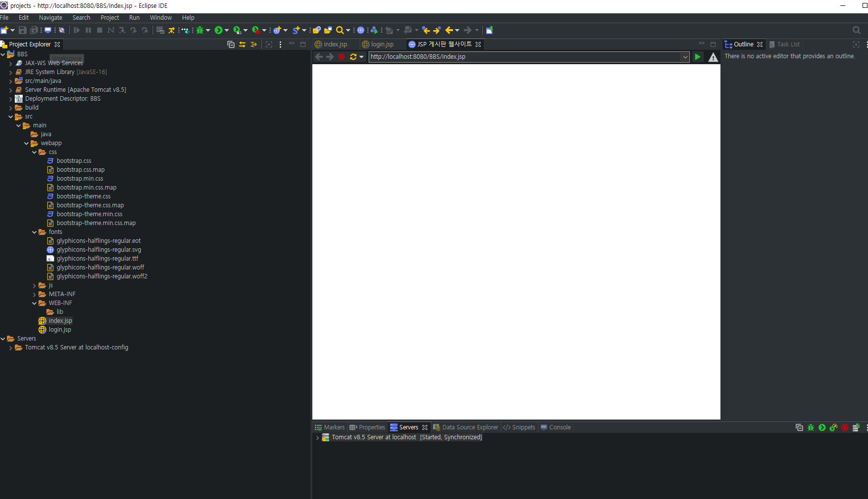Click the green Run icon in main toolbar
Screen dimensions: 868x499
[219, 30]
